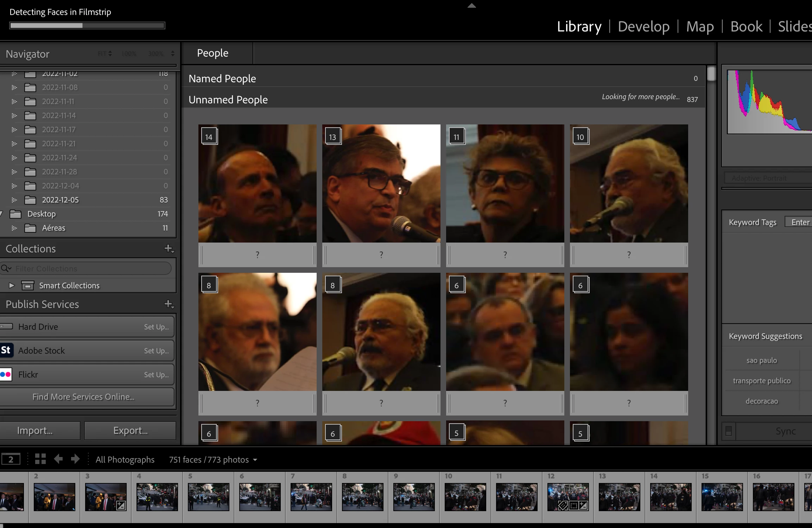
Task: Expand the 2022-12-05 folder arrow
Action: (x=14, y=200)
